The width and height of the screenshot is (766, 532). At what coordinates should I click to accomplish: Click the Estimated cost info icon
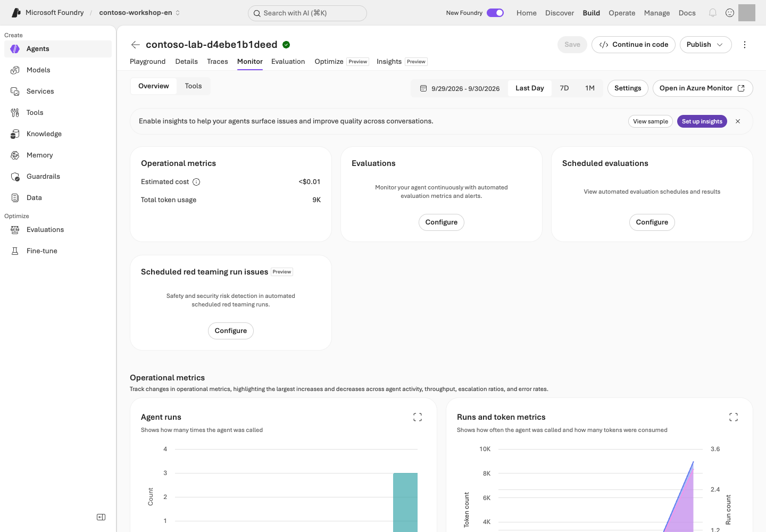coord(196,182)
